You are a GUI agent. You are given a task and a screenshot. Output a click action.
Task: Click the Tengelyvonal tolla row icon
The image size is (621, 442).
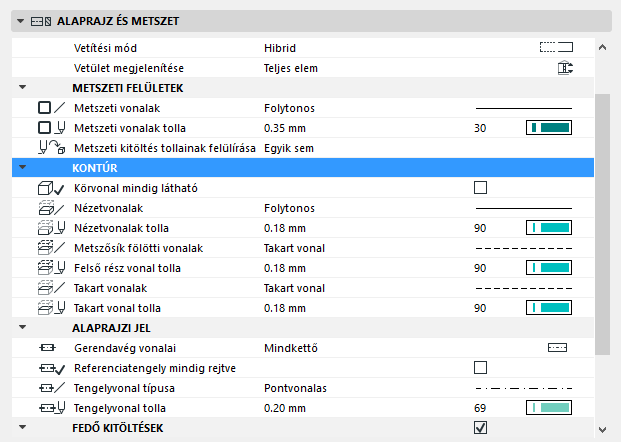click(50, 408)
